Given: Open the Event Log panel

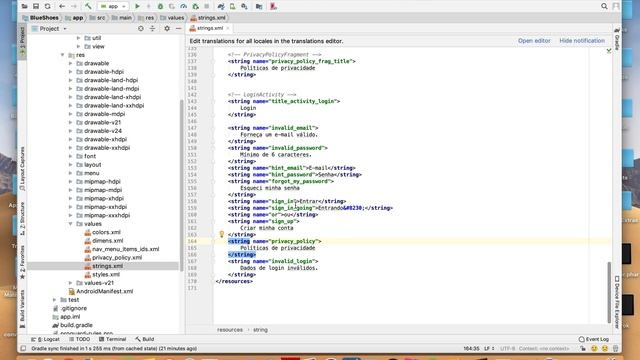Looking at the screenshot, I should pyautogui.click(x=594, y=339).
